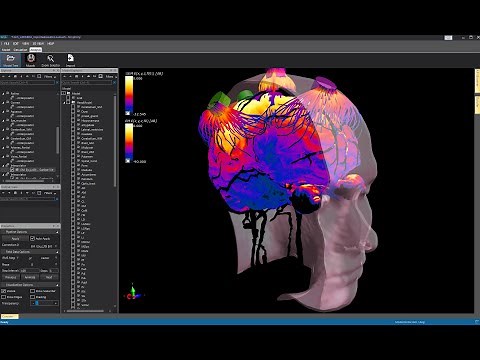Screen dimensions: 480x360
Task: Click the Model panel search field
Action: tap(87, 82)
